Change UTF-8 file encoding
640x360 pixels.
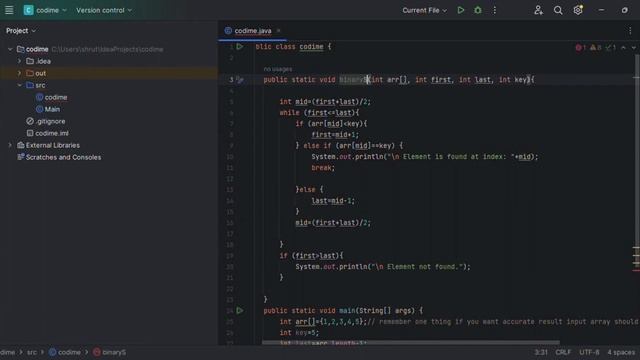pyautogui.click(x=589, y=352)
